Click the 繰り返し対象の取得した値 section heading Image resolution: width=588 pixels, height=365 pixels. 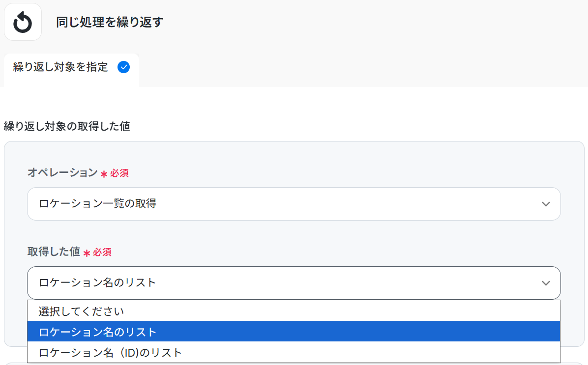coord(67,126)
